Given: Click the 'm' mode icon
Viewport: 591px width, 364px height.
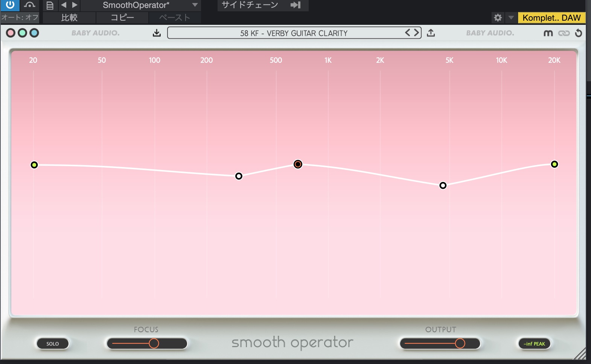Looking at the screenshot, I should pos(548,33).
